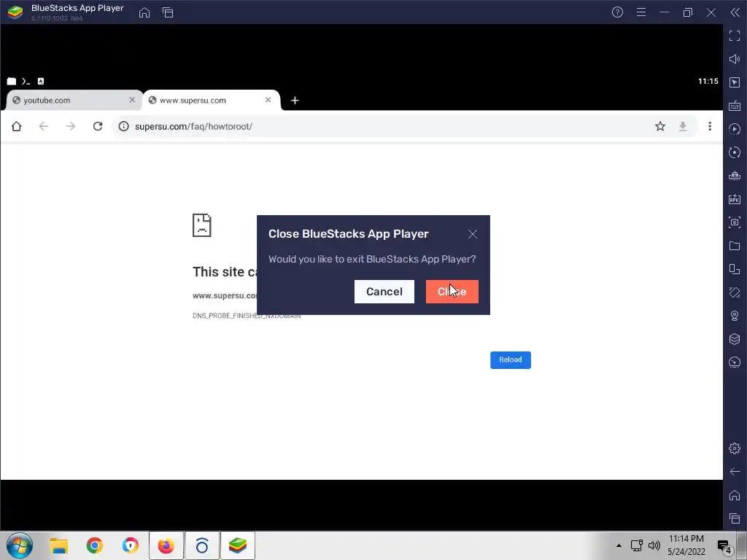Click Cancel in the exit dialog
Image resolution: width=747 pixels, height=560 pixels.
click(x=384, y=292)
